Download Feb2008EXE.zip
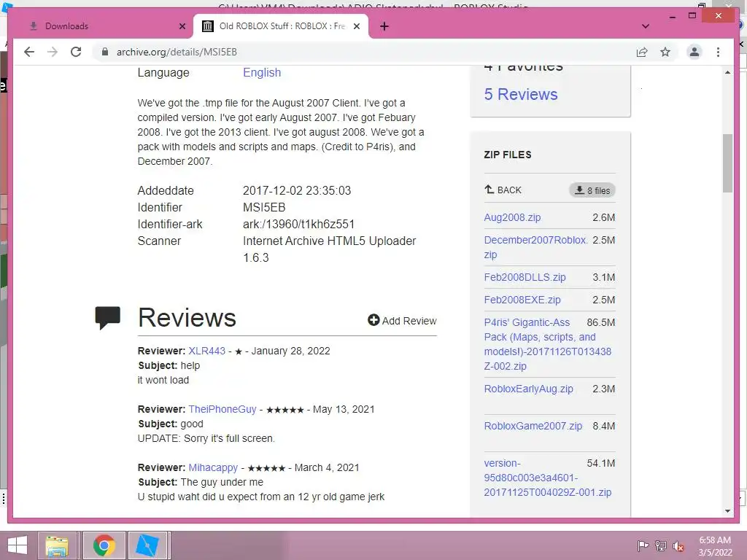 tap(522, 300)
